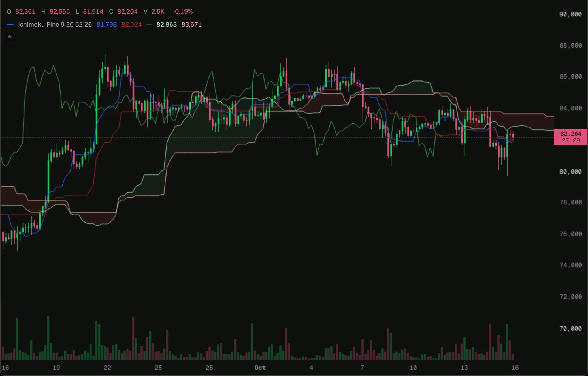Click the 86,000 price axis label
The height and width of the screenshot is (376, 588).
(570, 77)
